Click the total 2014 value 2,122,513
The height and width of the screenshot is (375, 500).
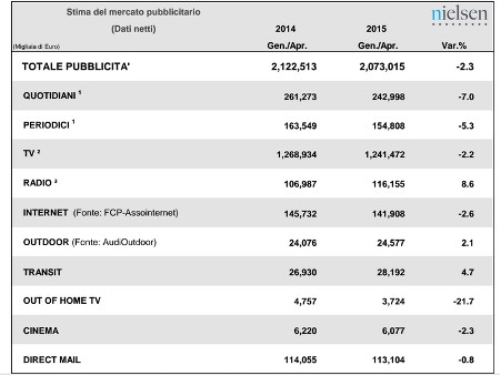294,67
